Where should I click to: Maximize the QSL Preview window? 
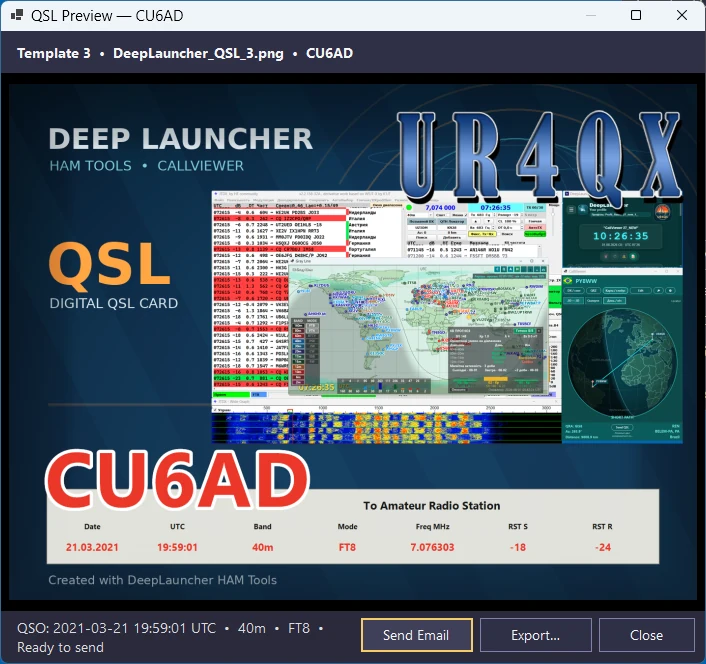(x=636, y=15)
